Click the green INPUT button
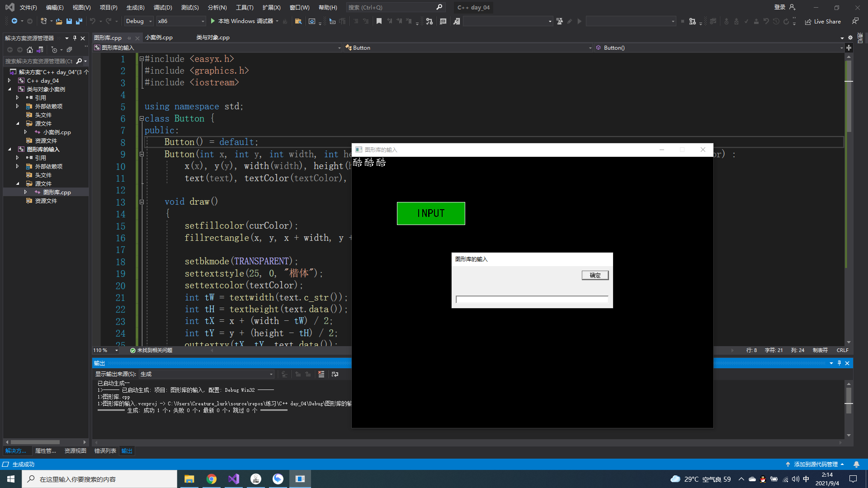The height and width of the screenshot is (488, 868). click(431, 213)
